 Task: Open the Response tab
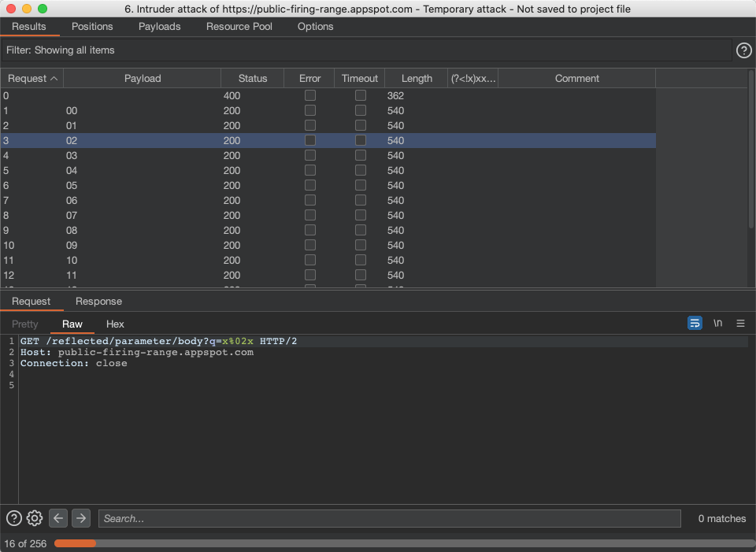98,302
